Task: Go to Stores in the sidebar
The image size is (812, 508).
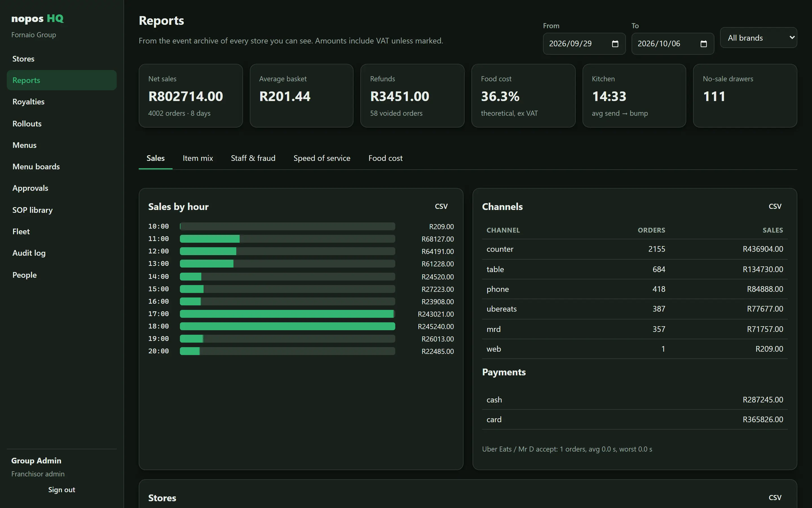Action: pos(62,59)
